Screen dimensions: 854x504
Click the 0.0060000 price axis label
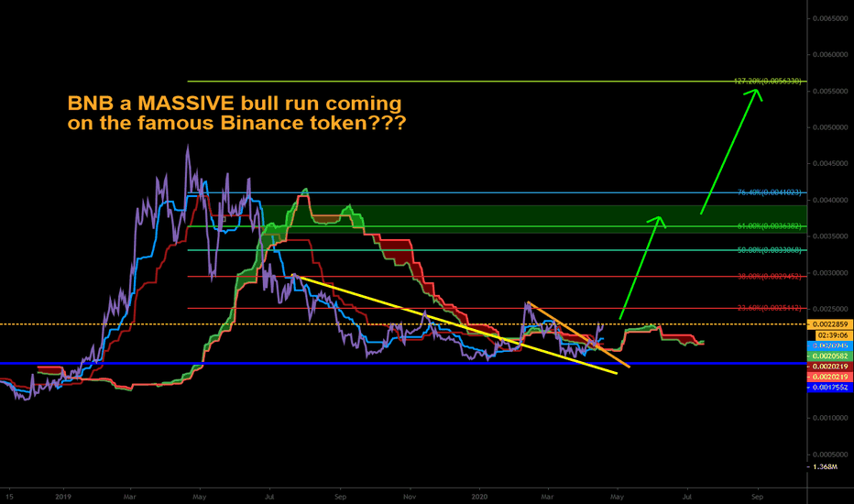(x=830, y=54)
